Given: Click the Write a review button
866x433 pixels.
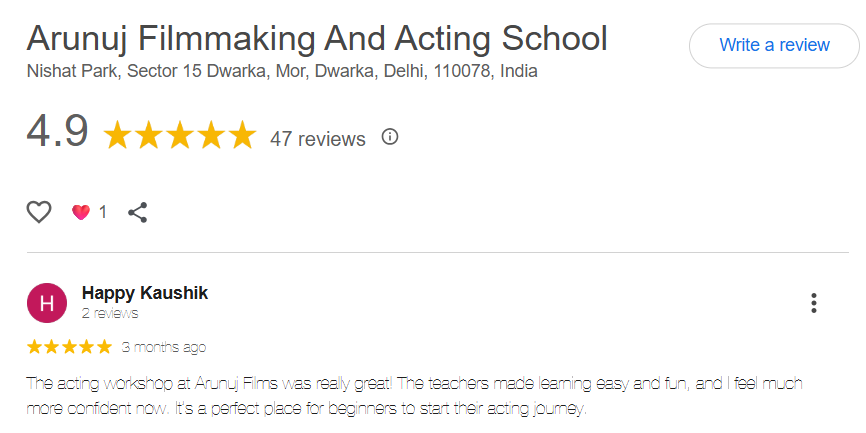Looking at the screenshot, I should click(774, 45).
